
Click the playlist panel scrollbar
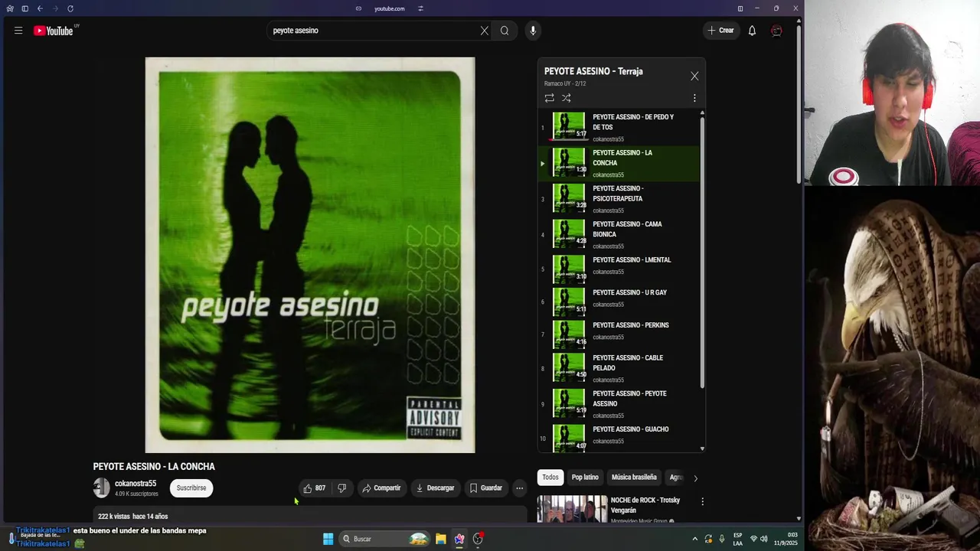coord(702,251)
